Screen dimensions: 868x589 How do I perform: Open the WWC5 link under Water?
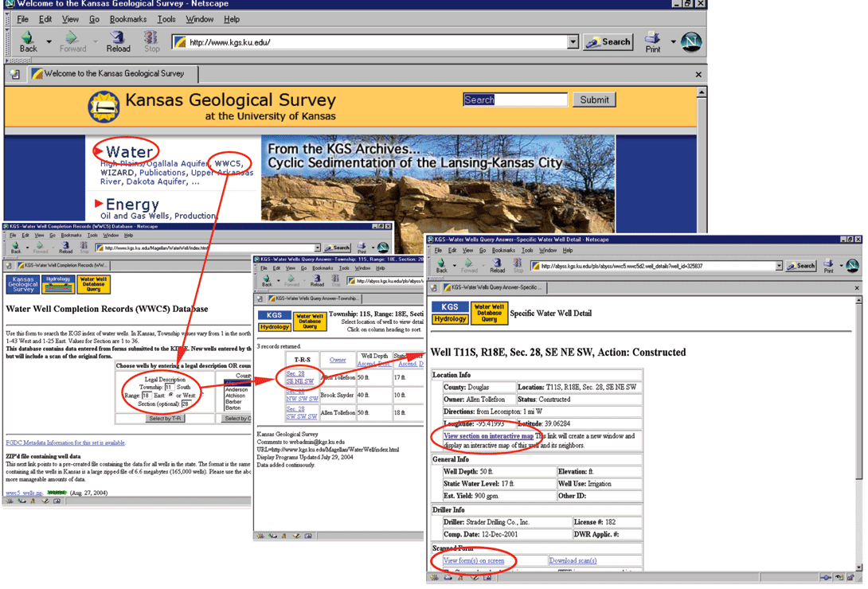point(228,164)
